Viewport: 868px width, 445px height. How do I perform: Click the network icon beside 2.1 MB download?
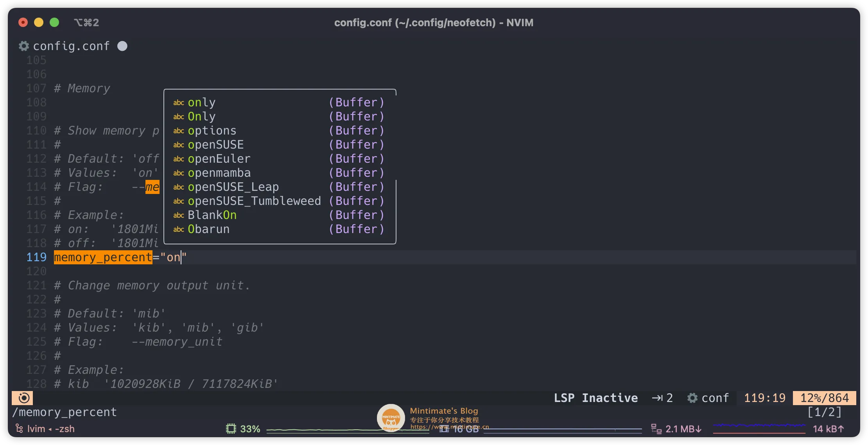[x=656, y=429]
